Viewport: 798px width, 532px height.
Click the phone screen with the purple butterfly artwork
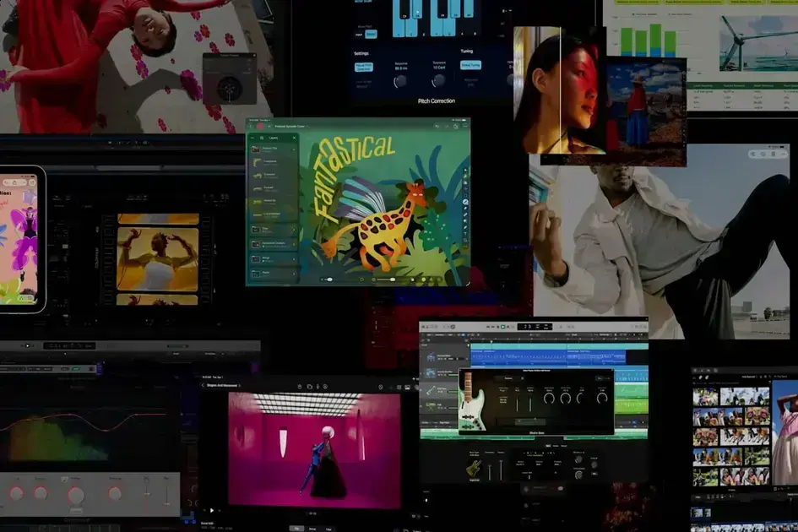(19, 239)
